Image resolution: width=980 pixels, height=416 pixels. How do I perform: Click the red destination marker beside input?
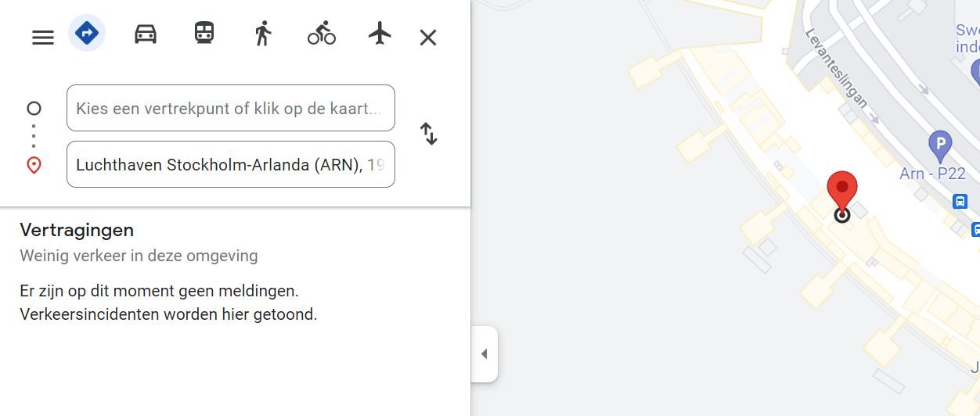pyautogui.click(x=34, y=165)
